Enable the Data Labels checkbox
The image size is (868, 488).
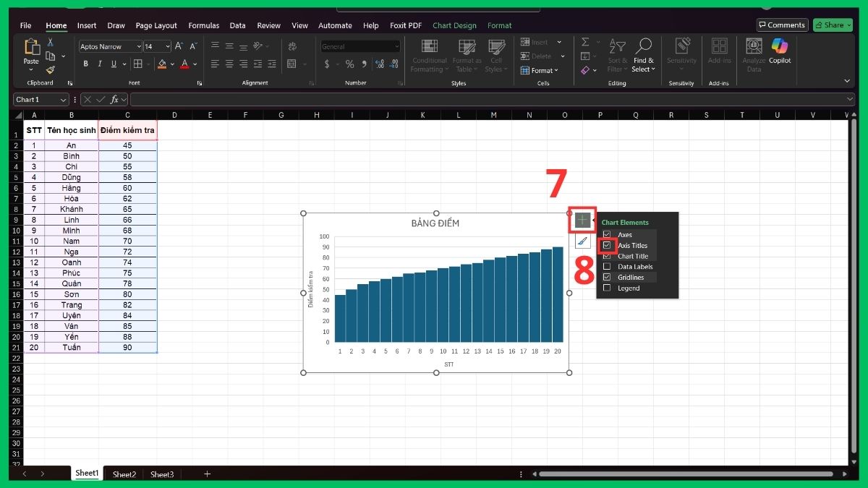tap(607, 266)
